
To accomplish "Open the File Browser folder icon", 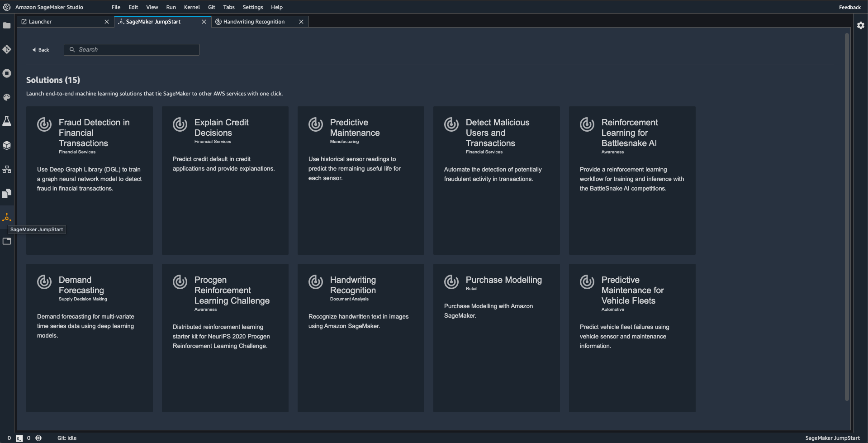I will (7, 26).
